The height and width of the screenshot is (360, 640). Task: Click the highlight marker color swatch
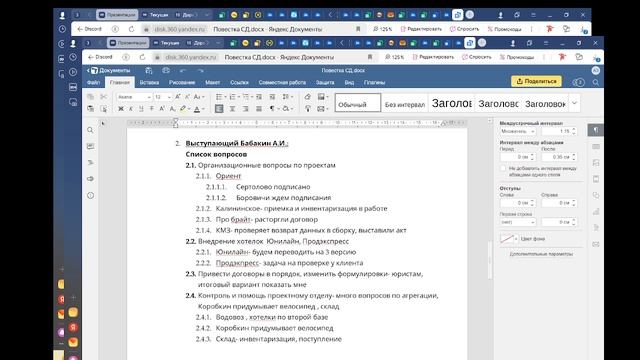pyautogui.click(x=183, y=109)
